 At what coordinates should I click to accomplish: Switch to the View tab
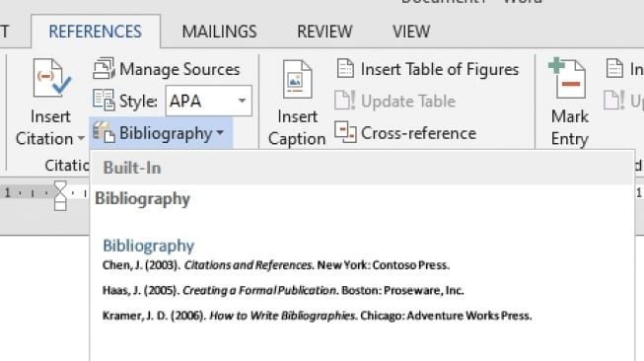(411, 32)
